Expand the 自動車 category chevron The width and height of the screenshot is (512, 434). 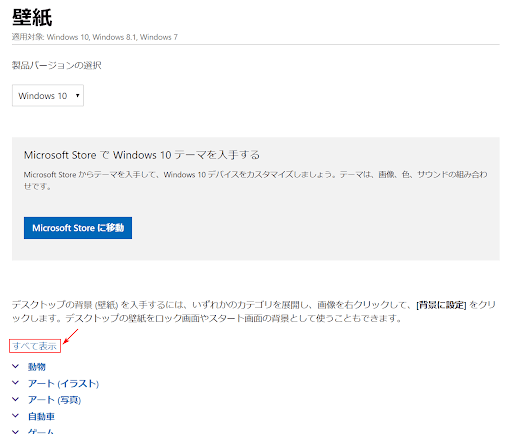pos(15,415)
